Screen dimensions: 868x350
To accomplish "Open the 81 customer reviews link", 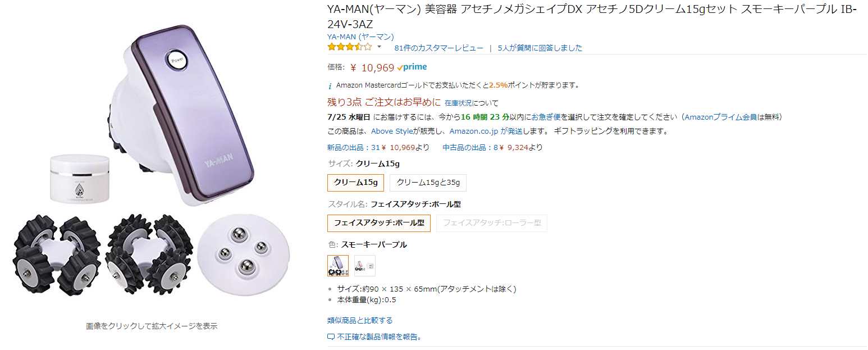I will point(438,48).
